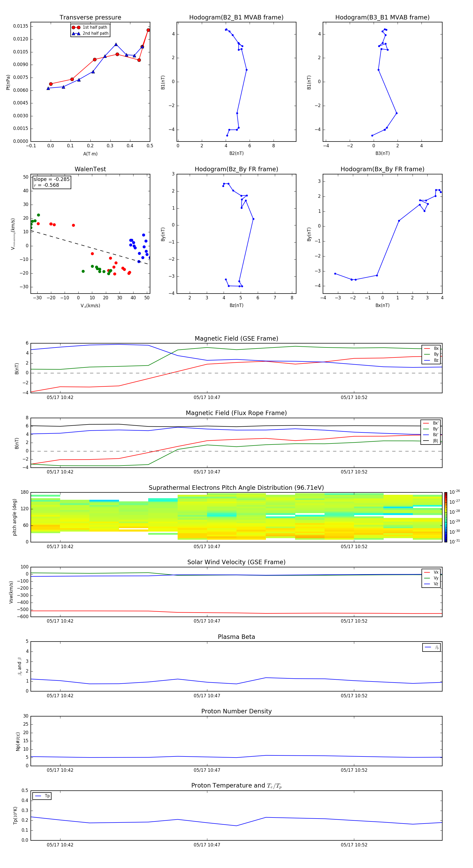Click the 'pitch angle (deg)' axis label

(14, 517)
